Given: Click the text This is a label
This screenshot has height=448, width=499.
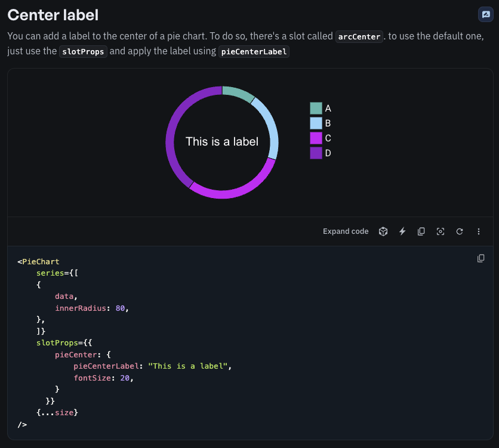Looking at the screenshot, I should (x=222, y=141).
